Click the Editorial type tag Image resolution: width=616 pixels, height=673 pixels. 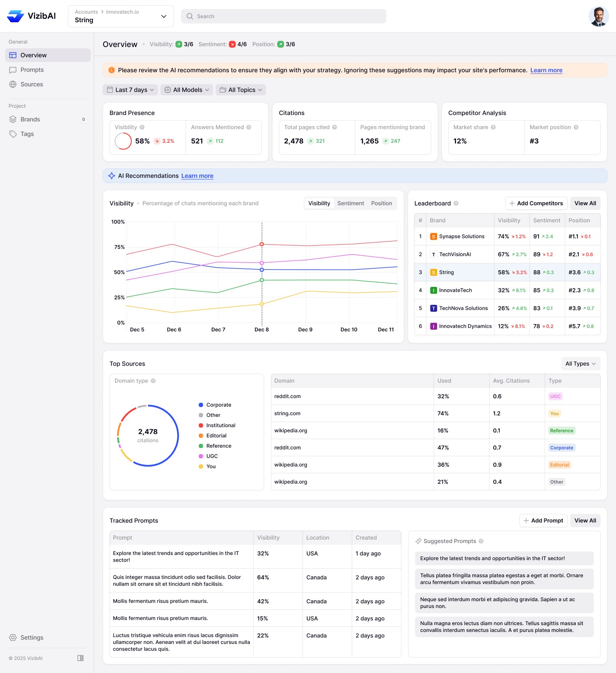point(560,465)
